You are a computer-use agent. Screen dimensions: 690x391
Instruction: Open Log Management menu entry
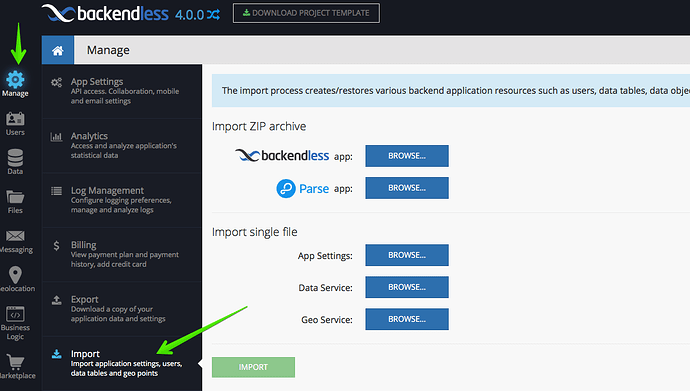point(122,200)
